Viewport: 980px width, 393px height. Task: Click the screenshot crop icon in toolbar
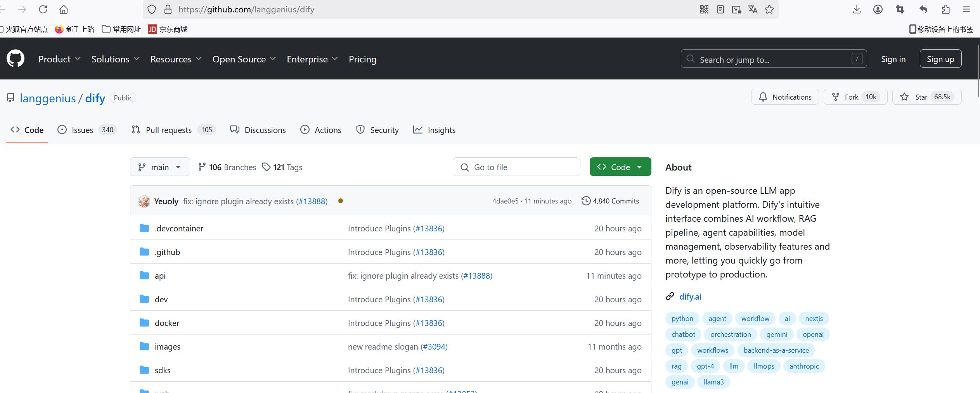tap(900, 9)
